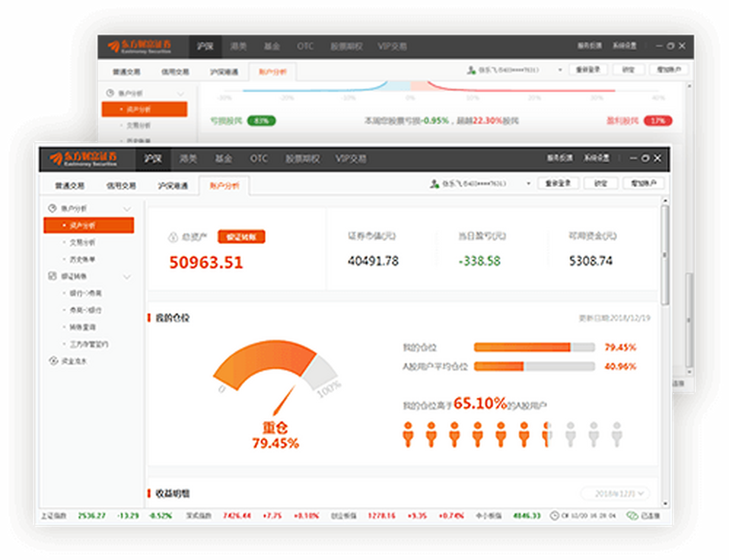The width and height of the screenshot is (729, 560).
Task: Open 资金流水 via its sidebar icon
Action: [52, 361]
